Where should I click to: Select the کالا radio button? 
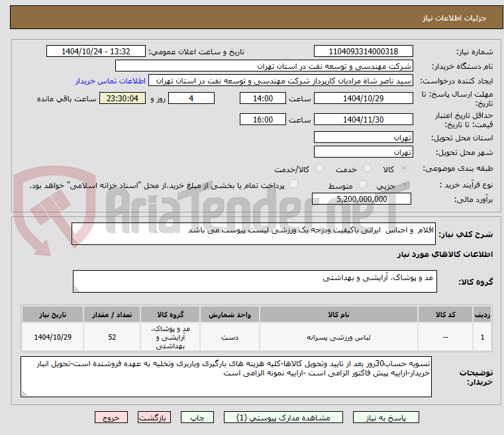pyautogui.click(x=404, y=168)
